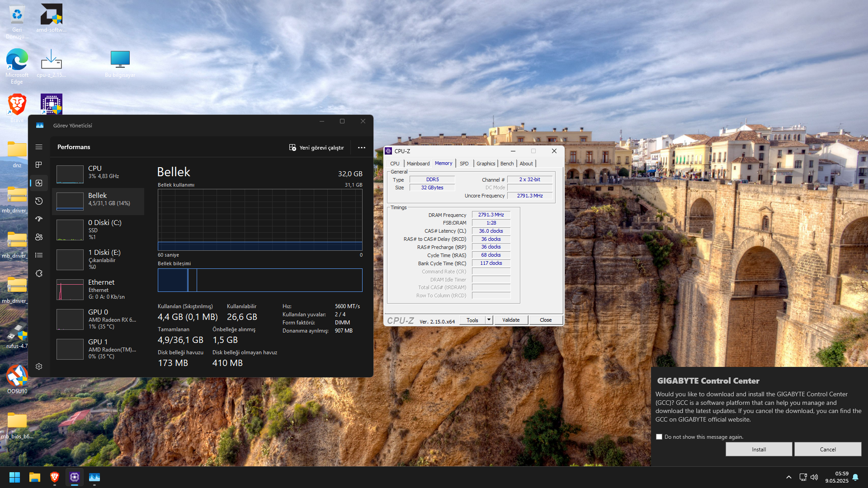This screenshot has width=868, height=488.
Task: Open the three-dot more options menu
Action: [362, 147]
